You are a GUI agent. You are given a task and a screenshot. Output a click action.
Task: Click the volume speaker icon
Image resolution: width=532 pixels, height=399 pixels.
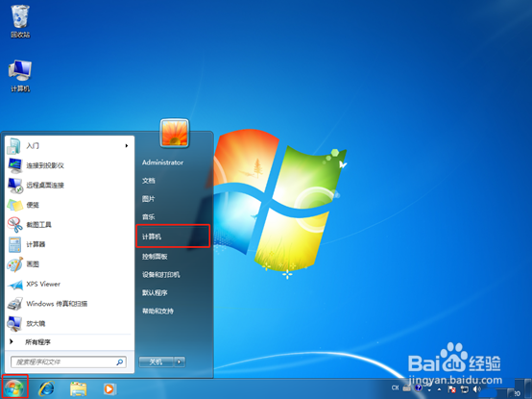click(477, 388)
